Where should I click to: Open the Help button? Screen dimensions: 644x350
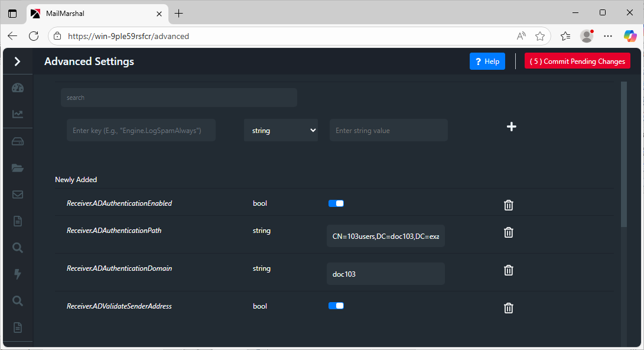(x=487, y=61)
